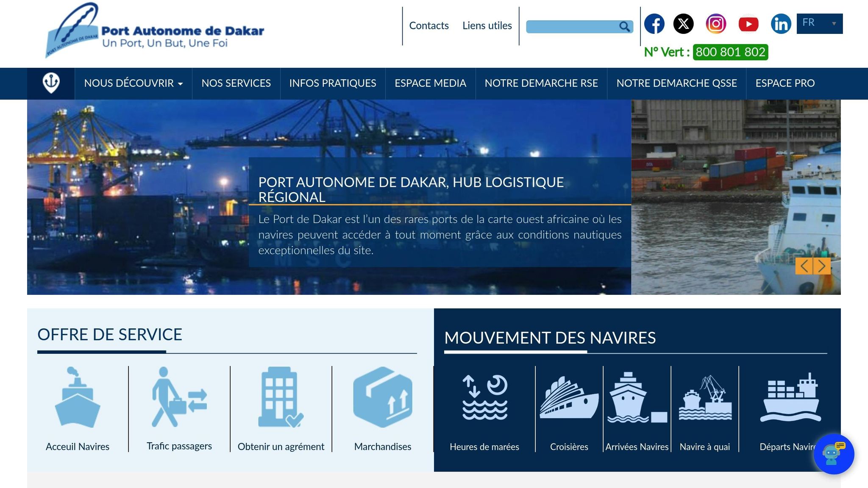Click the Acceuil Navires label
This screenshot has height=488, width=868.
coord(78,446)
